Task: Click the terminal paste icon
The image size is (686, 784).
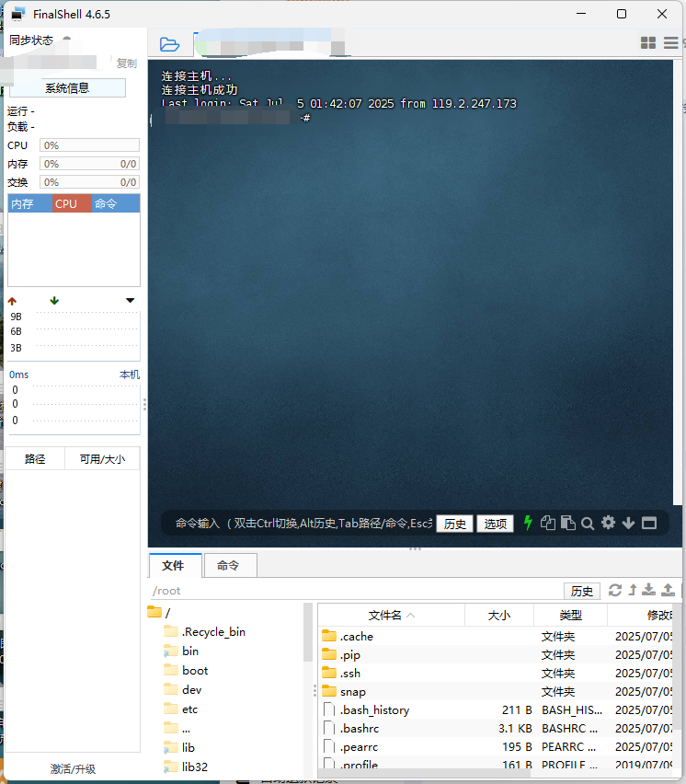Action: (x=567, y=523)
